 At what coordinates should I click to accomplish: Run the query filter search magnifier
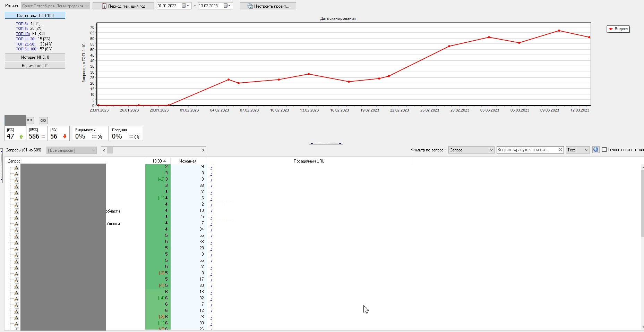click(596, 150)
